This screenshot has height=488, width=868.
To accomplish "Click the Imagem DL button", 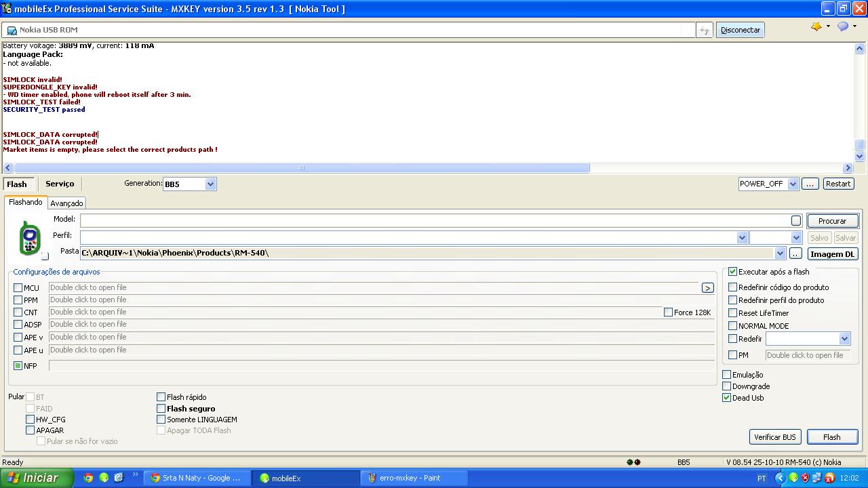I will tap(832, 254).
